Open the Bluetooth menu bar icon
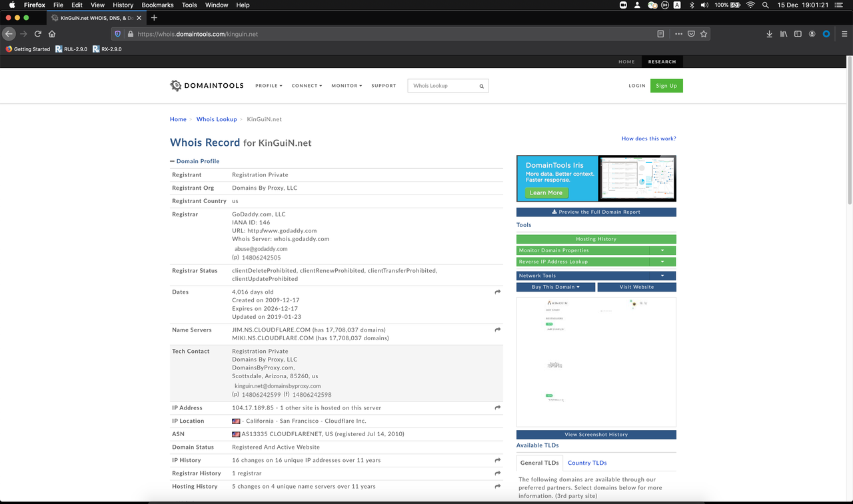This screenshot has height=504, width=853. 692,5
